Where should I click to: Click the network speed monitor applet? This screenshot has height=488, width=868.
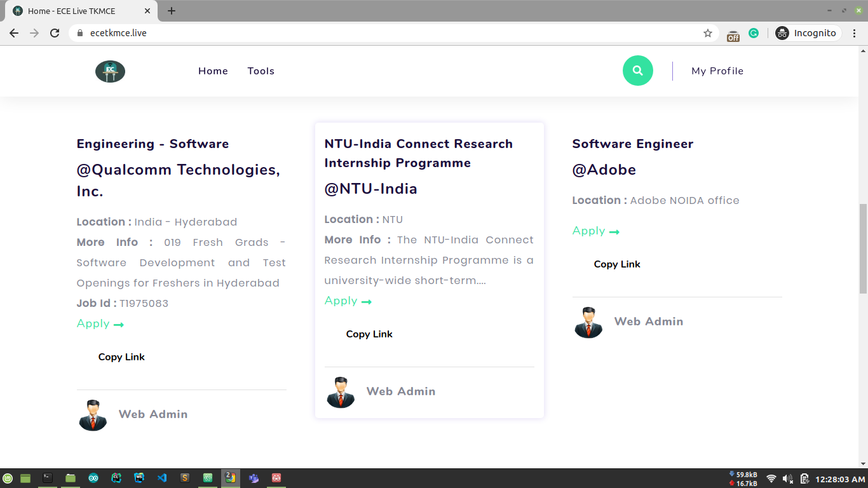pos(743,479)
